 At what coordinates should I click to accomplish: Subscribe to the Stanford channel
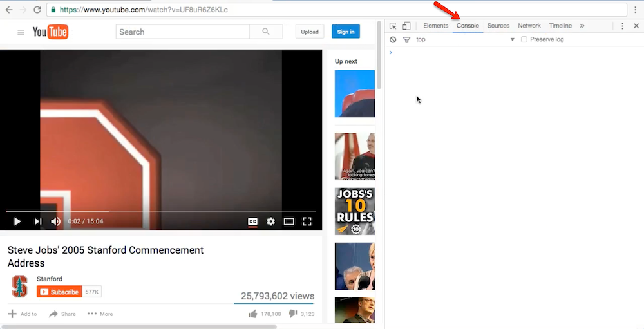(59, 292)
